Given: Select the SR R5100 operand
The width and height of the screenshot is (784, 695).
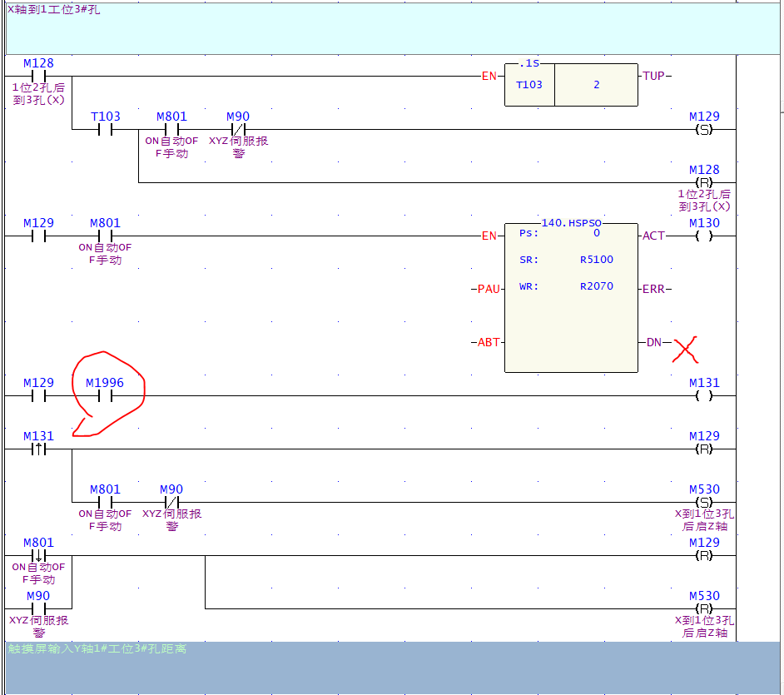Looking at the screenshot, I should click(596, 260).
